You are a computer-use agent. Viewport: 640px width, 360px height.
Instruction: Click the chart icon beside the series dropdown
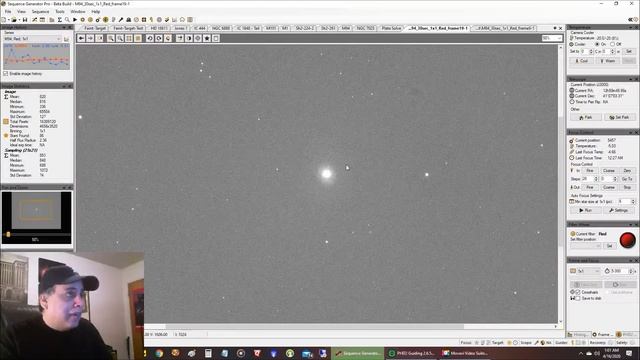67,39
